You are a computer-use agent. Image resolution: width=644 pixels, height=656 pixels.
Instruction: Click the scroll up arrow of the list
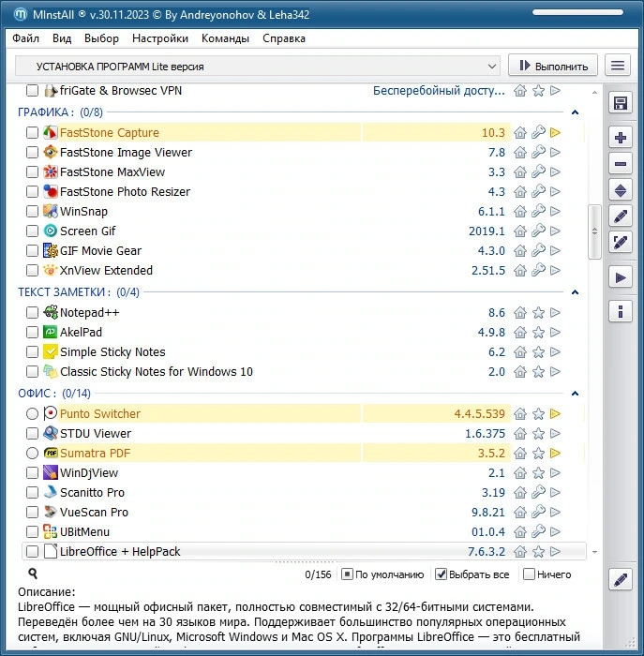594,92
